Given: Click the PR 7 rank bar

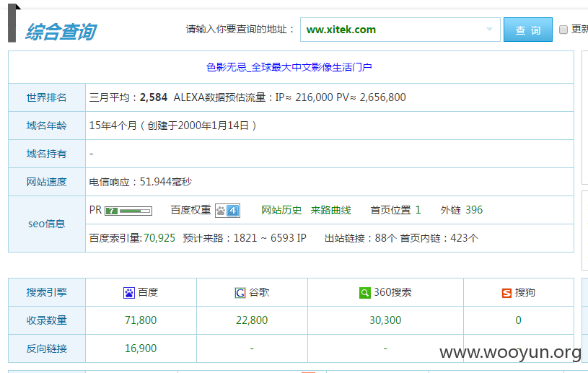Looking at the screenshot, I should [x=128, y=211].
